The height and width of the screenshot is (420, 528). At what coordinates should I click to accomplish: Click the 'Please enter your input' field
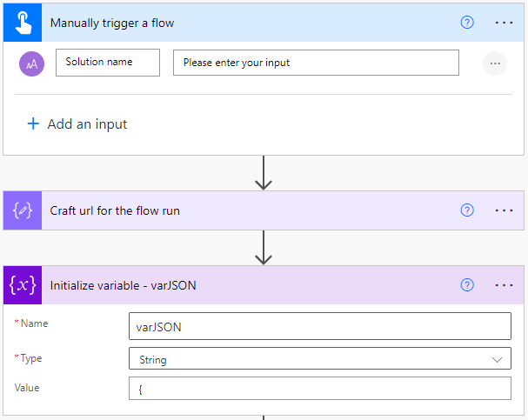316,63
